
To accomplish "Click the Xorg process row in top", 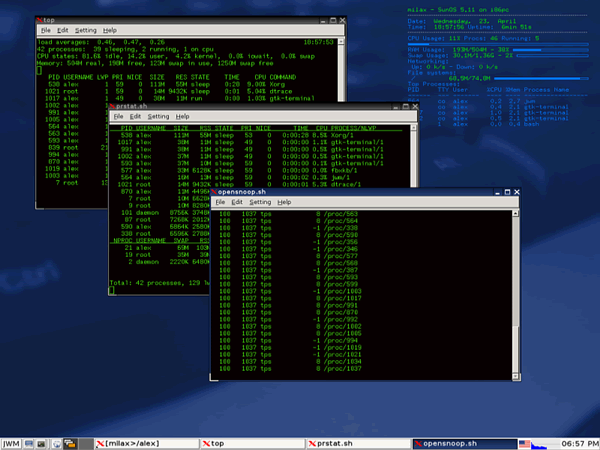I will [x=166, y=84].
